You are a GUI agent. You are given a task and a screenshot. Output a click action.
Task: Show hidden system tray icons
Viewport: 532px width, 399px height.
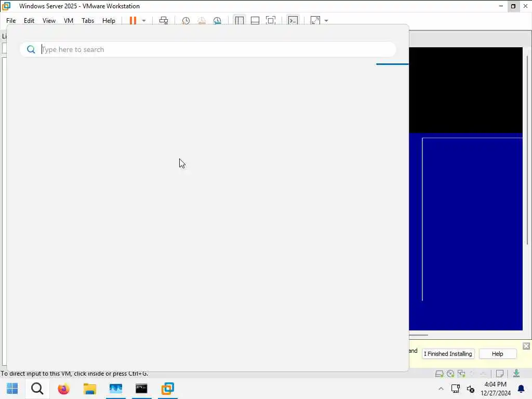coord(441,389)
